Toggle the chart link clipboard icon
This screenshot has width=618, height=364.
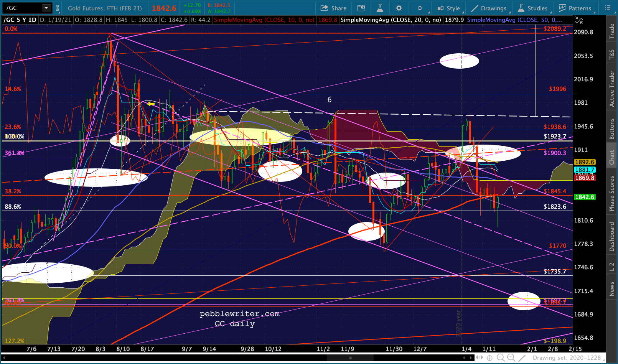58,8
